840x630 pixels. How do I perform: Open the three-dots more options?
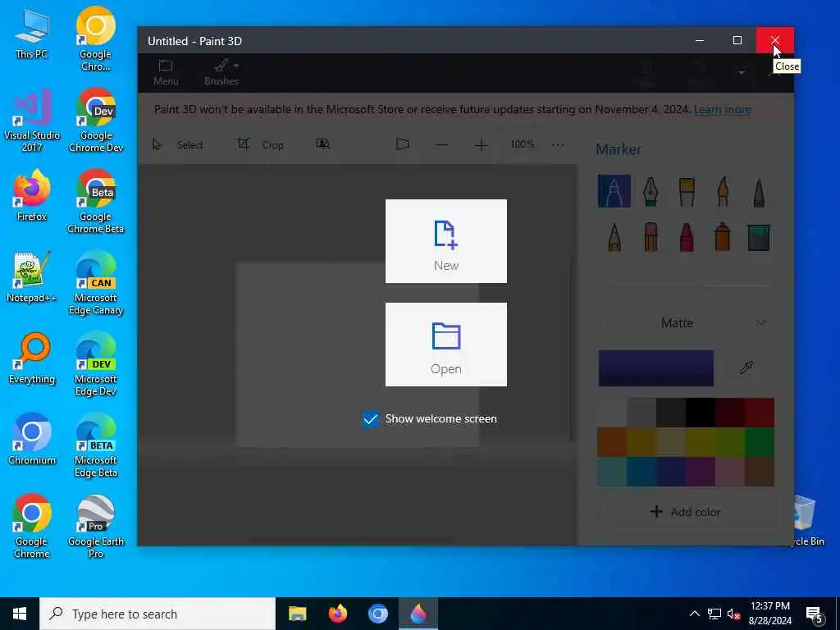[558, 144]
